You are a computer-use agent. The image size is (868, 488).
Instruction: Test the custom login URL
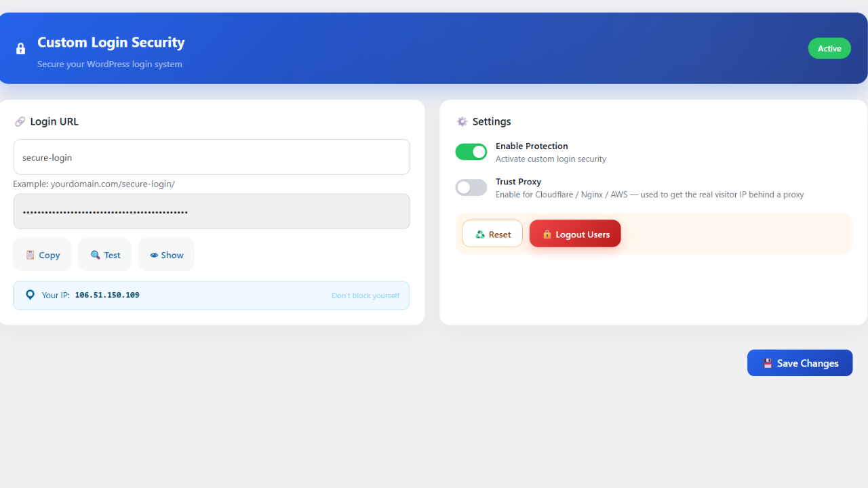coord(105,255)
